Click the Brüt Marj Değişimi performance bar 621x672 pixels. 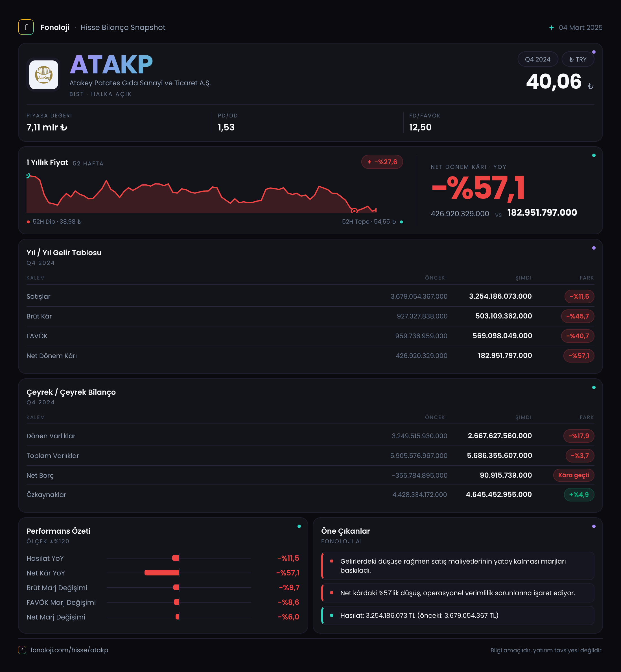pos(176,588)
